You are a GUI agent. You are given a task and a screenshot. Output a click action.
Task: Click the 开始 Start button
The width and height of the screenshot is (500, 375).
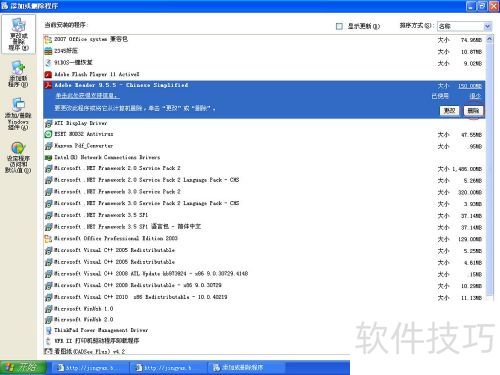click(23, 368)
